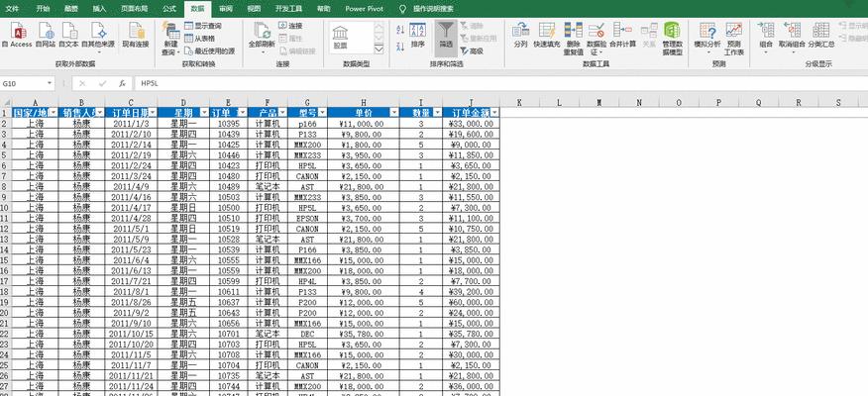
Task: Open the 型号 column filter dropdown
Action: [x=322, y=112]
